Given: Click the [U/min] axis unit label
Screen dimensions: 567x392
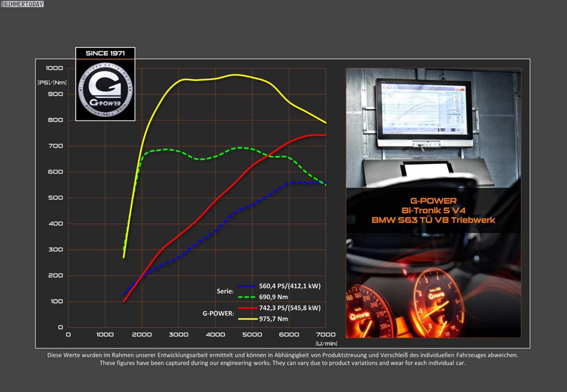Looking at the screenshot, I should click(x=326, y=343).
